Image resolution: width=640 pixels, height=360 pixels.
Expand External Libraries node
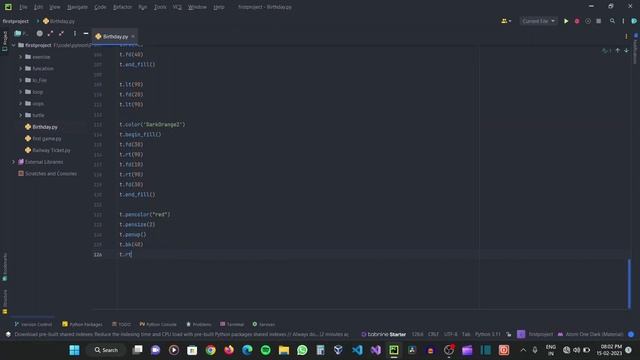[x=13, y=162]
